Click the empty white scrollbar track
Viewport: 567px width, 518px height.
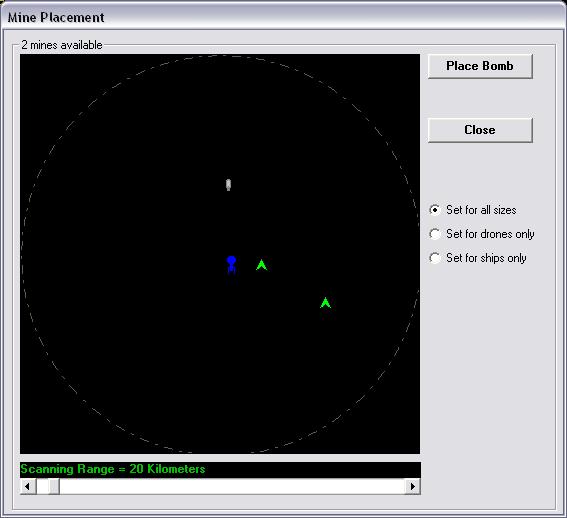click(x=232, y=487)
